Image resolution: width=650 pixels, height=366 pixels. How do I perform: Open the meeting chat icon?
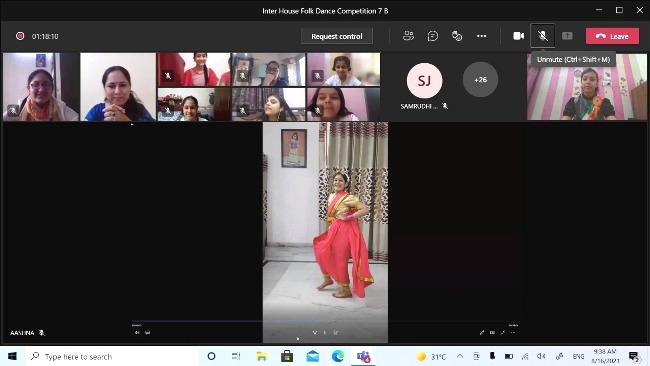433,36
